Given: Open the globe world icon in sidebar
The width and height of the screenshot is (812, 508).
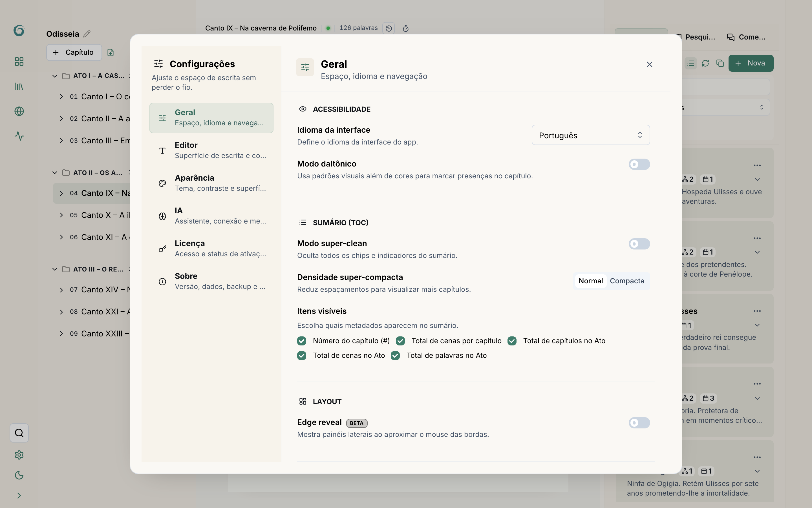Looking at the screenshot, I should pos(19,111).
